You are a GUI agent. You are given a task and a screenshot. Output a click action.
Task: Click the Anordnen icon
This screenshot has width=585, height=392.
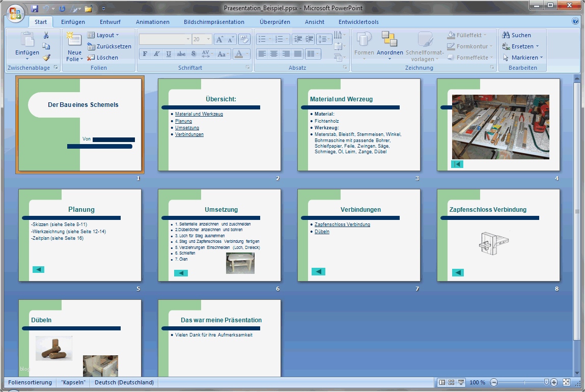pyautogui.click(x=389, y=41)
